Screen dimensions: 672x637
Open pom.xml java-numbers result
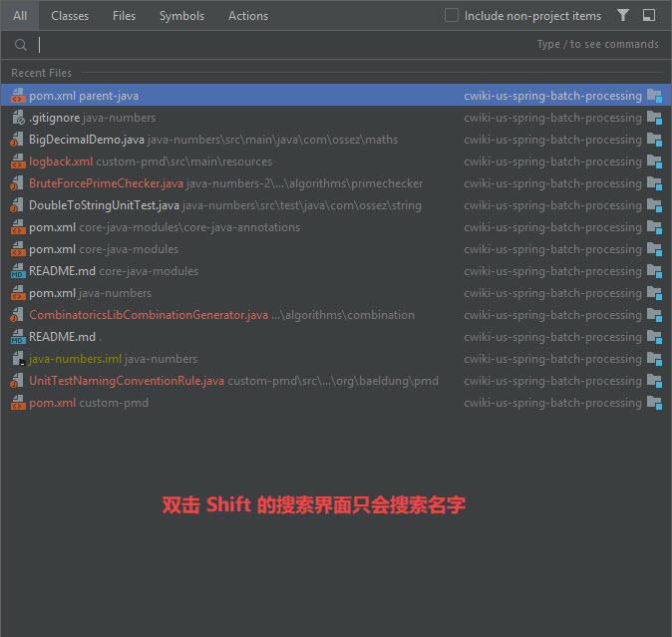(336, 293)
